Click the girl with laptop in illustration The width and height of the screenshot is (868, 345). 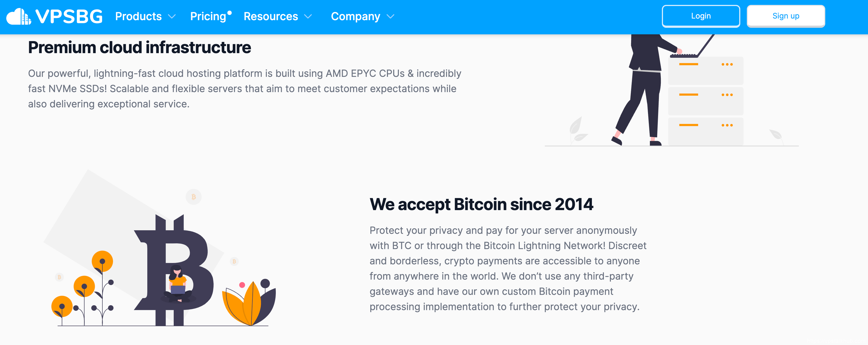pyautogui.click(x=177, y=284)
